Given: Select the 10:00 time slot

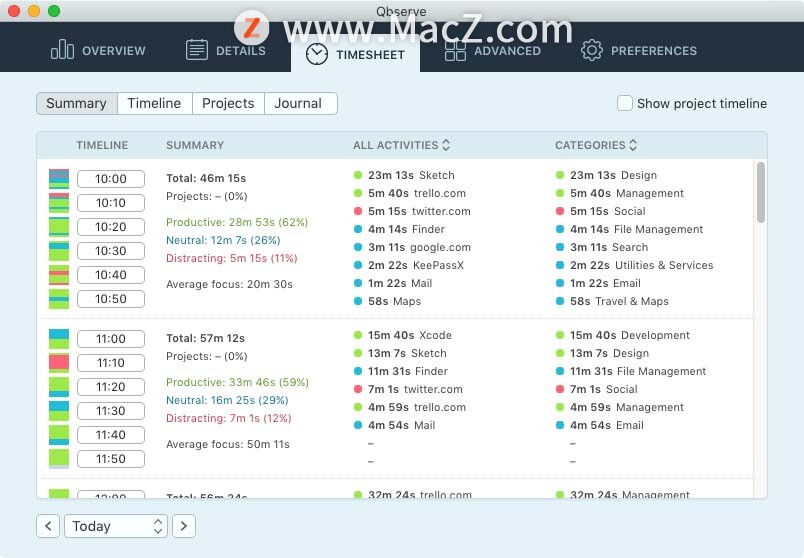Looking at the screenshot, I should (111, 179).
